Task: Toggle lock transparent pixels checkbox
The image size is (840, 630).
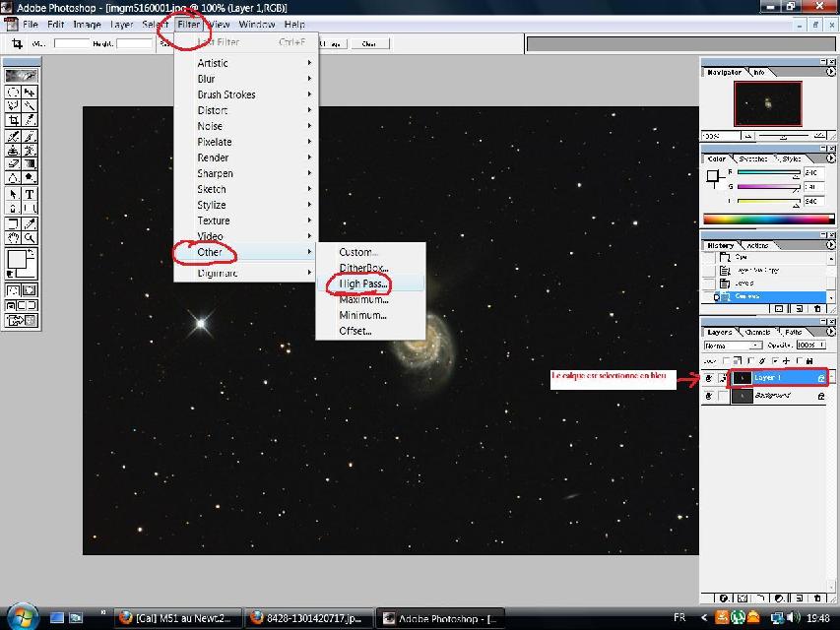Action: [727, 361]
